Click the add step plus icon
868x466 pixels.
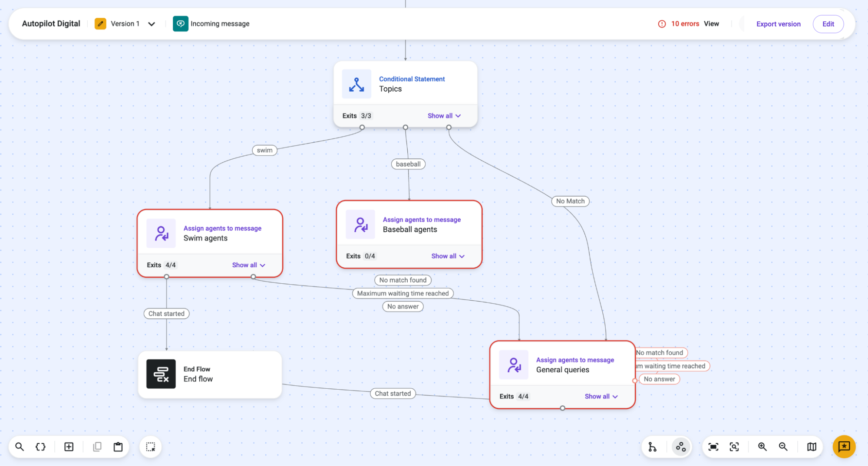[69, 446]
